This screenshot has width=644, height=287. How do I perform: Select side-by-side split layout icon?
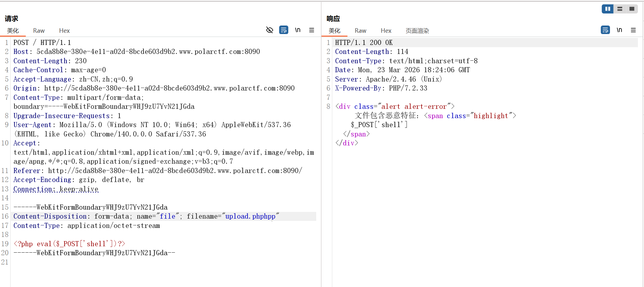tap(608, 9)
